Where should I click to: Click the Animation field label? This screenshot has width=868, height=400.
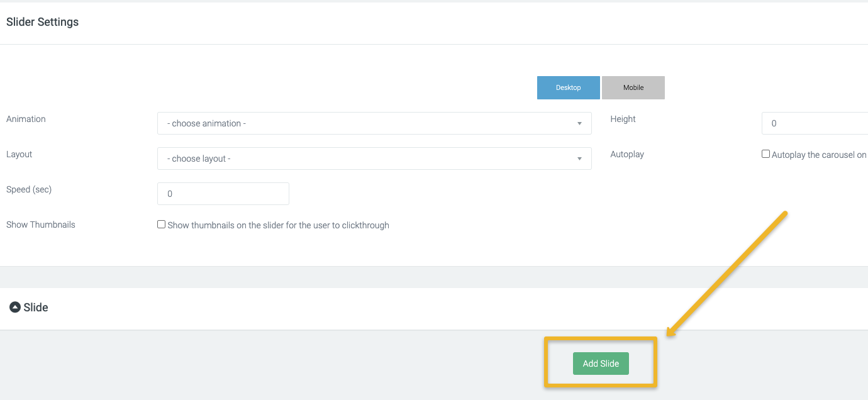point(26,119)
